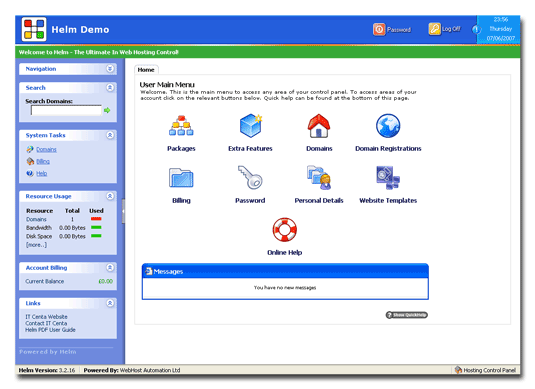Click Domain Registrations label
Screen dimensions: 535x389
(388, 148)
